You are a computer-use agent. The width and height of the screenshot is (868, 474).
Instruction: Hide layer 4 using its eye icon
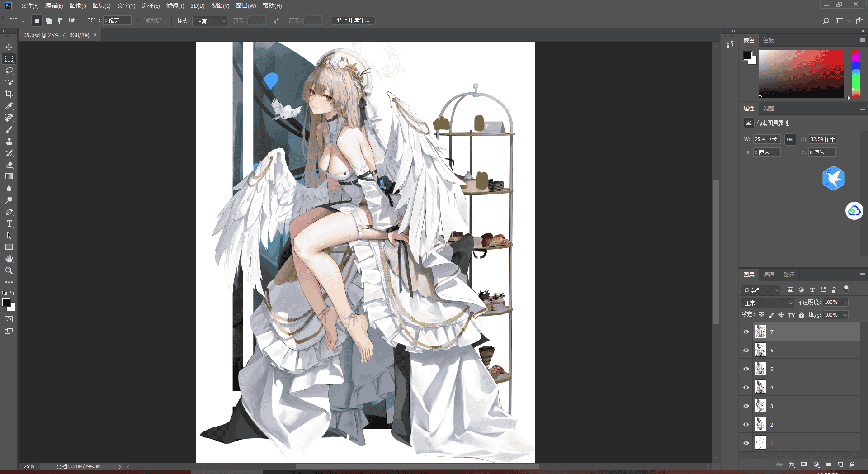[x=746, y=387]
